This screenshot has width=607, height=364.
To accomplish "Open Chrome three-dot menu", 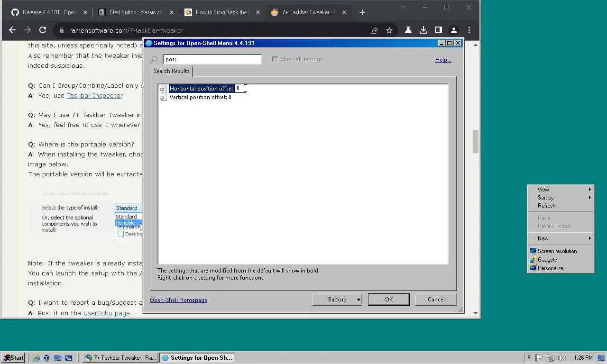I will click(469, 30).
